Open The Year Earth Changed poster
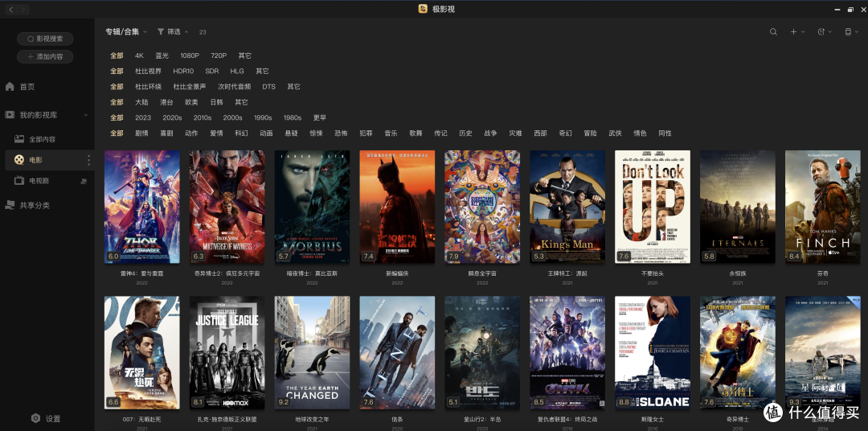The image size is (868, 431). coord(312,352)
